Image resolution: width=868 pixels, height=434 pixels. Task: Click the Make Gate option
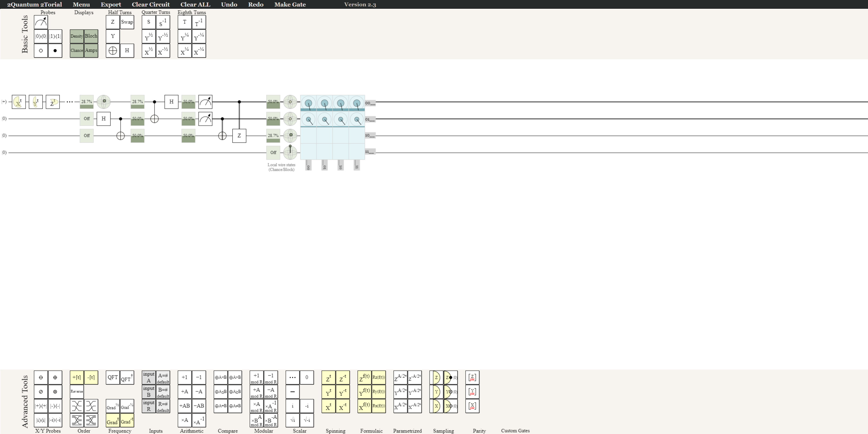click(290, 4)
